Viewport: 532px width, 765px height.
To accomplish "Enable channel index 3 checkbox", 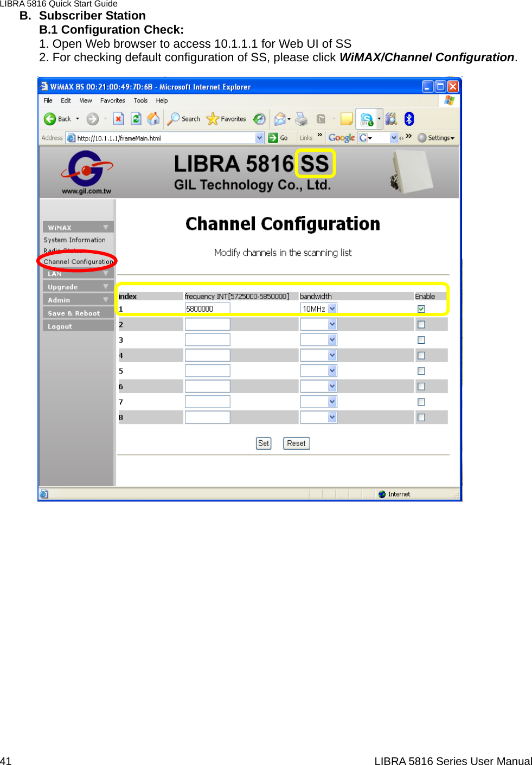I will pyautogui.click(x=421, y=340).
